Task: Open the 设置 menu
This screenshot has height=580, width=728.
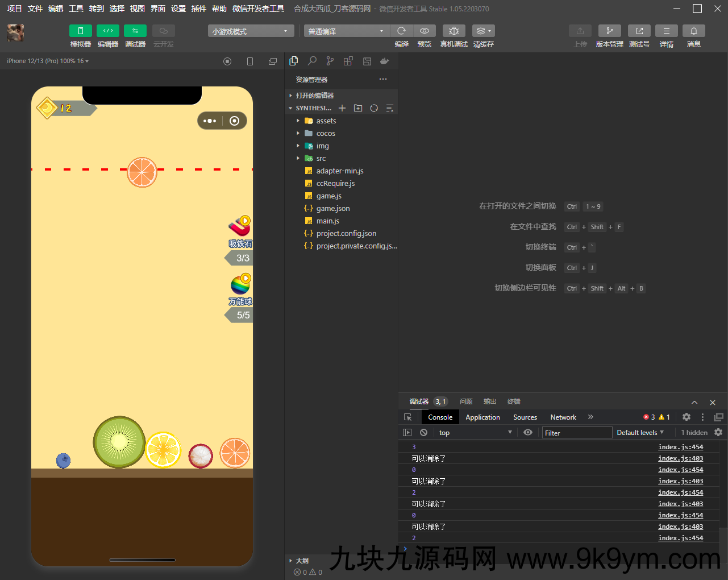Action: (x=178, y=9)
